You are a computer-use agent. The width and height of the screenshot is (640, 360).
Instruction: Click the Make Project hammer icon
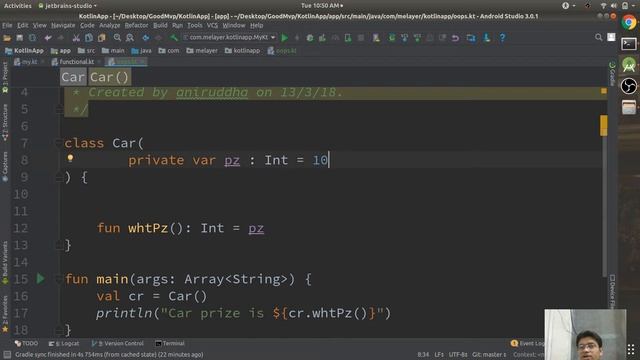coord(174,38)
